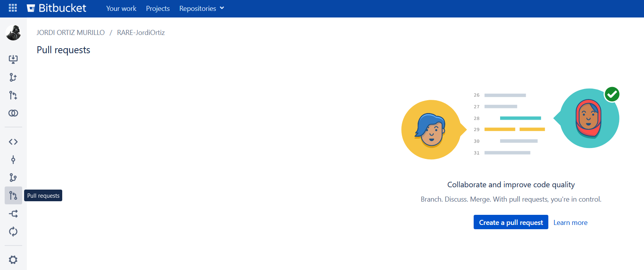Image resolution: width=644 pixels, height=270 pixels.
Task: Open the app switcher grid icon
Action: 13,8
